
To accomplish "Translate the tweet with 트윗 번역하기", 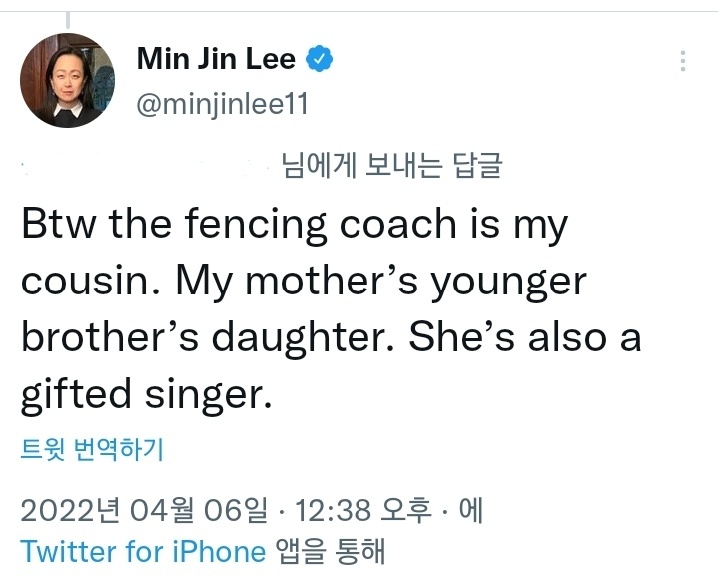I will coord(91,450).
